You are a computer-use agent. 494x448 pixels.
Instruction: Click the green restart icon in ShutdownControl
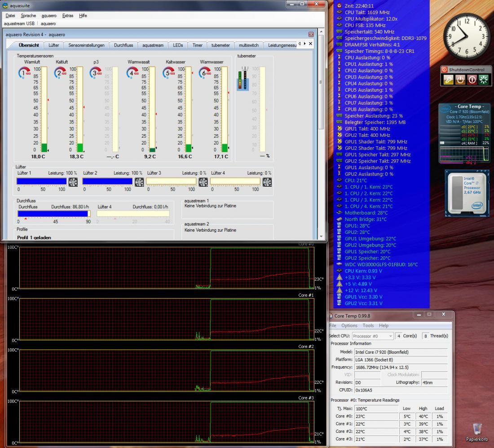484,79
